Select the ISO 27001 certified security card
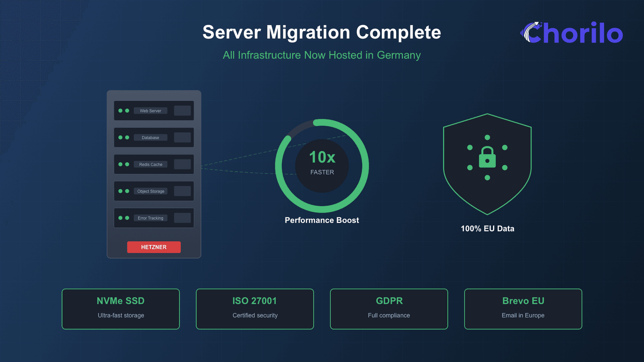This screenshot has height=362, width=644. 255,308
